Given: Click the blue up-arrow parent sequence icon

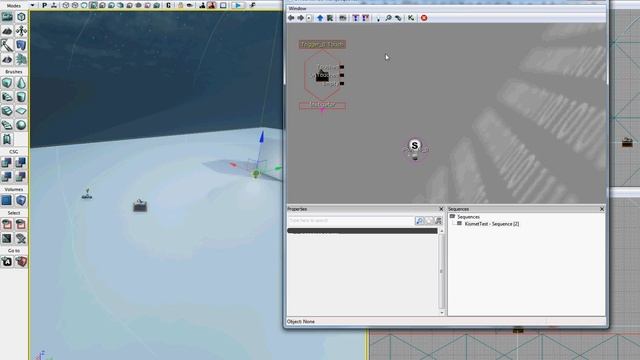Looking at the screenshot, I should point(320,18).
